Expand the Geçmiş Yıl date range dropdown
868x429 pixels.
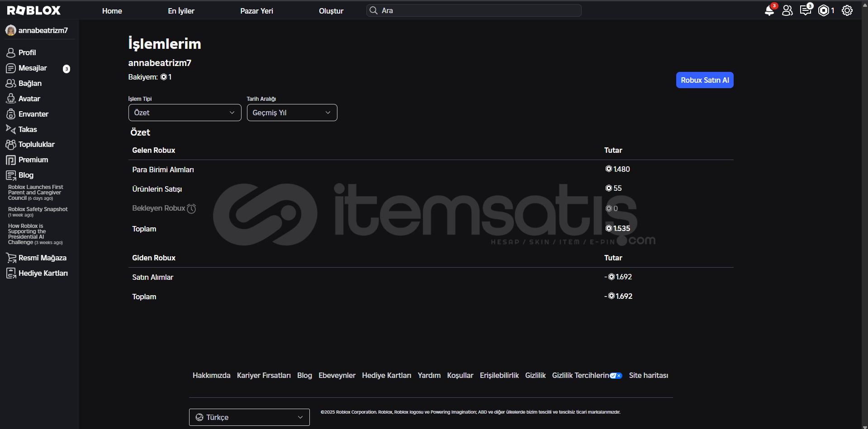tap(292, 113)
